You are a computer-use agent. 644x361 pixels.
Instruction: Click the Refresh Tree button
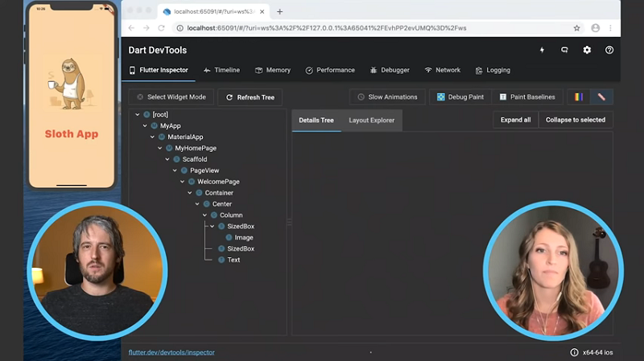pos(250,97)
